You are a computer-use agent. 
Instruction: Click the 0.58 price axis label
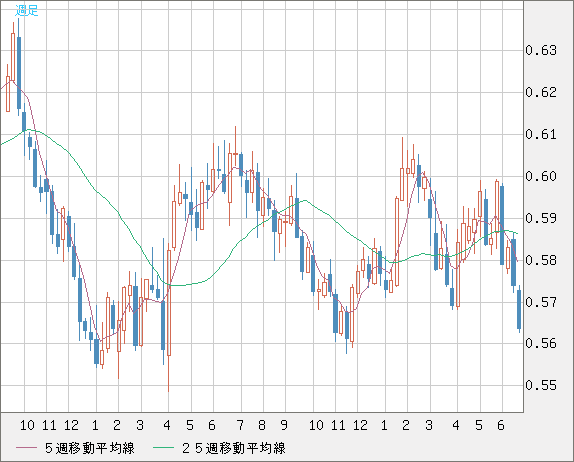[x=541, y=260]
